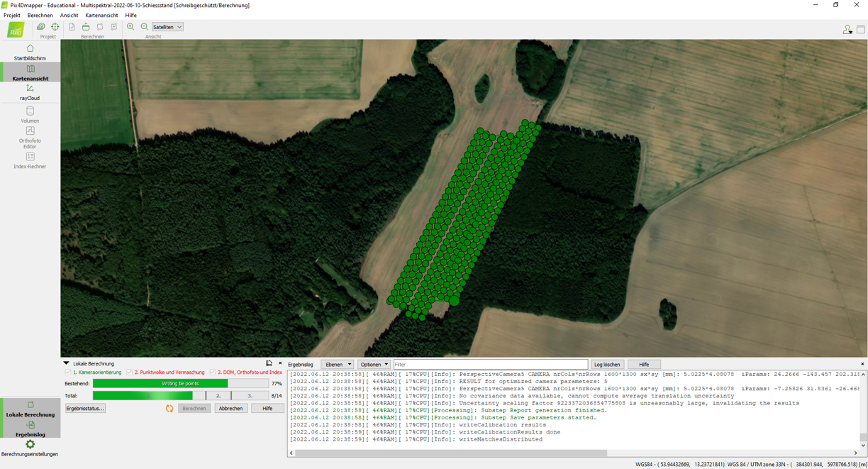Undock the Lokale Berechnung panel
The height and width of the screenshot is (469, 868).
coord(269,363)
